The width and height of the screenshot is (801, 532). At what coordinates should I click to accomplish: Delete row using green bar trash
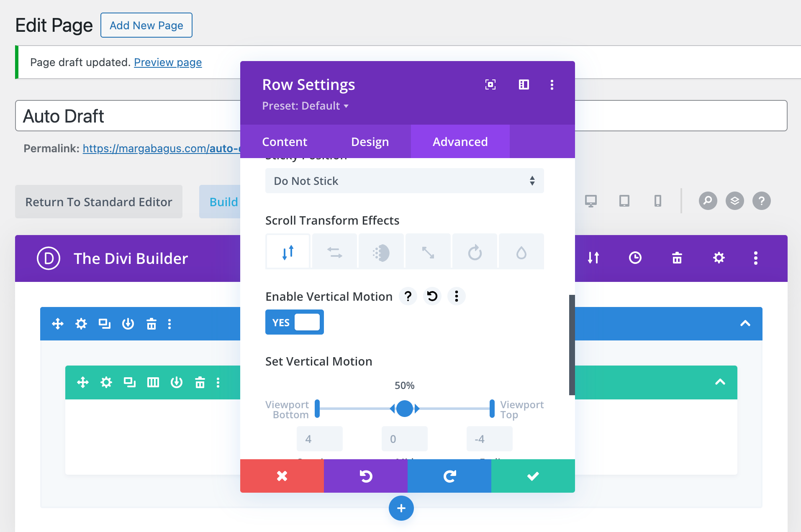(x=200, y=382)
